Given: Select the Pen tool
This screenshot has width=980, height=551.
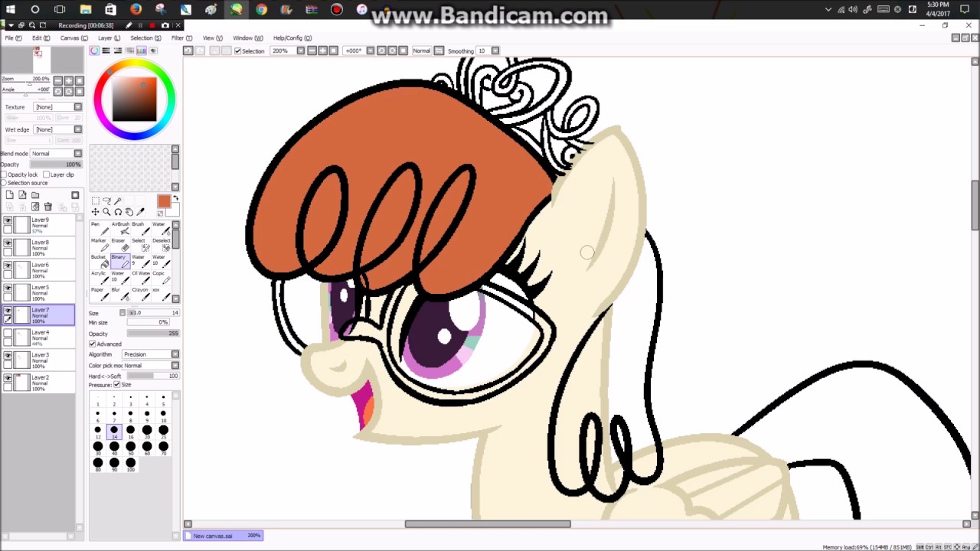Looking at the screenshot, I should [98, 229].
